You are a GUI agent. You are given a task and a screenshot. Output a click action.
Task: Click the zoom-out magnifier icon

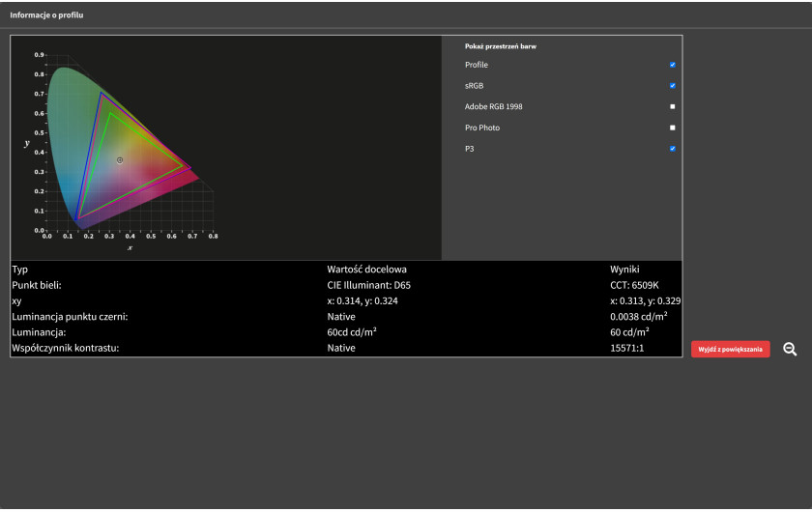(x=790, y=349)
